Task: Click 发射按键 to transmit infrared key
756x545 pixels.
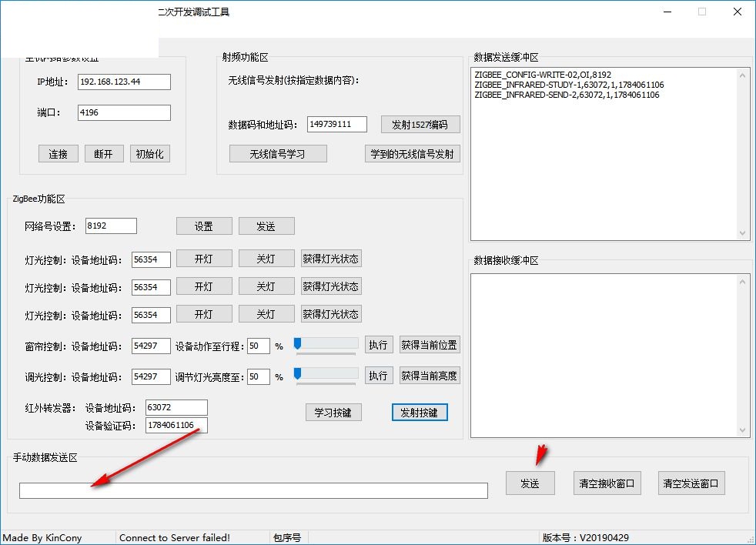Action: [x=420, y=412]
